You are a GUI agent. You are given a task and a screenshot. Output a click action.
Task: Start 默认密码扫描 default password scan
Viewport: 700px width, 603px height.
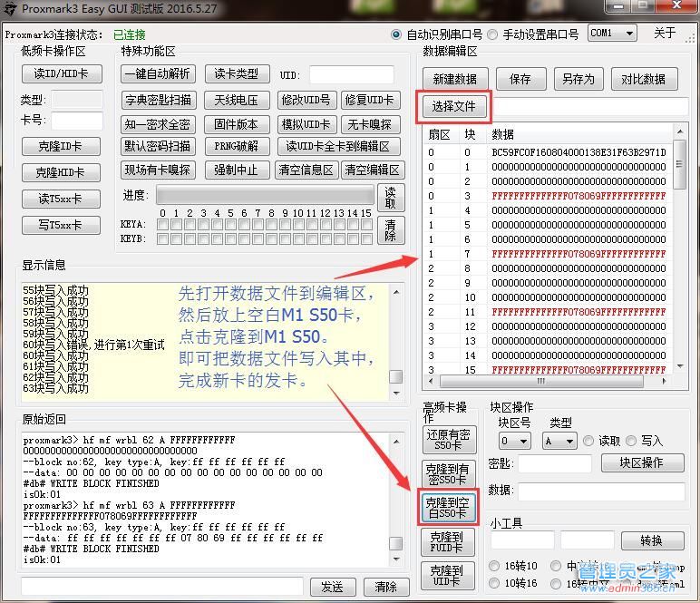(158, 146)
